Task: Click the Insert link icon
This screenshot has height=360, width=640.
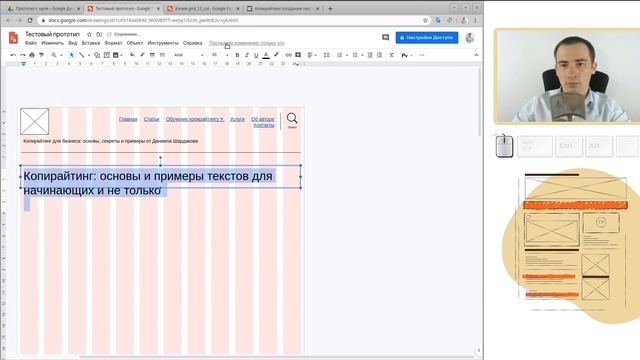Action: tap(289, 55)
